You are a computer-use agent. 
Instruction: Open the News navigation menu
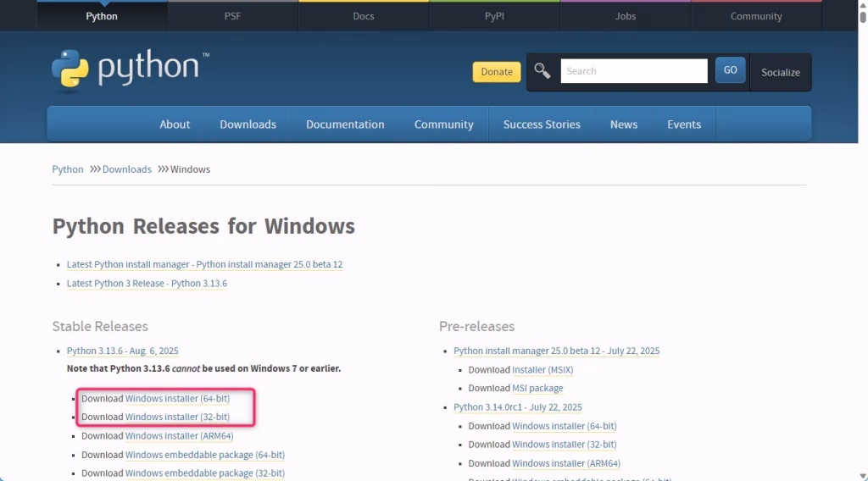coord(624,124)
